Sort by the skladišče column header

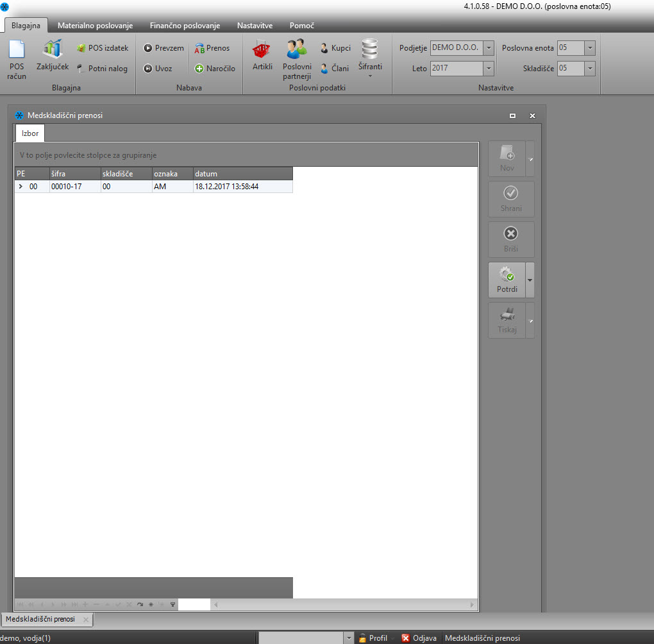tap(126, 174)
